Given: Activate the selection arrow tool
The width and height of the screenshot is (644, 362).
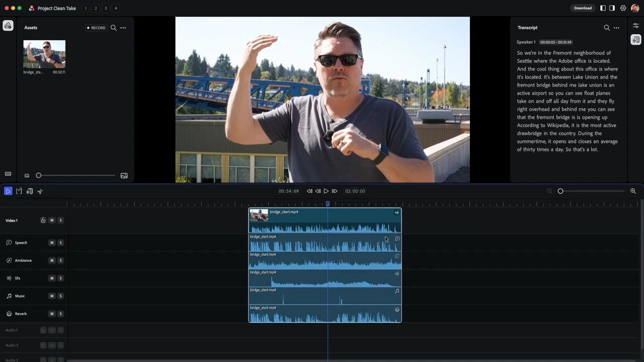Looking at the screenshot, I should (8, 191).
